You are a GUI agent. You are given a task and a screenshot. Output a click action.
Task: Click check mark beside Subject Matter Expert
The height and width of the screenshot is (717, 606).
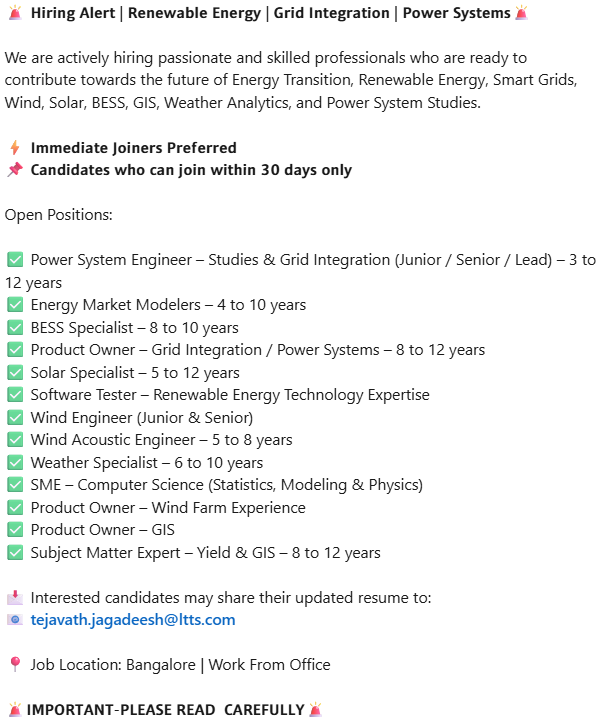(15, 552)
